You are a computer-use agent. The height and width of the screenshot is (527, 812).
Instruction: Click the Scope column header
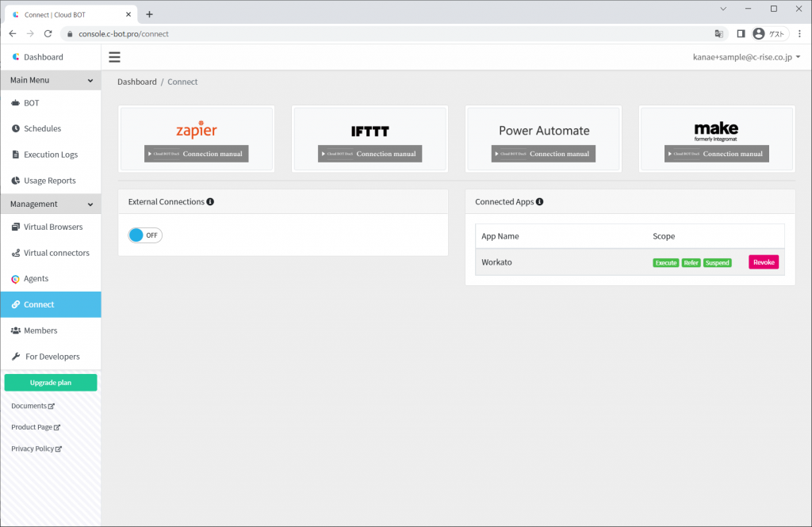click(x=664, y=236)
